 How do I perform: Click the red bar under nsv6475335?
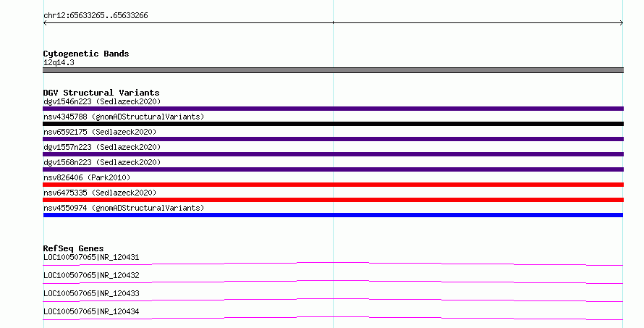[333, 200]
